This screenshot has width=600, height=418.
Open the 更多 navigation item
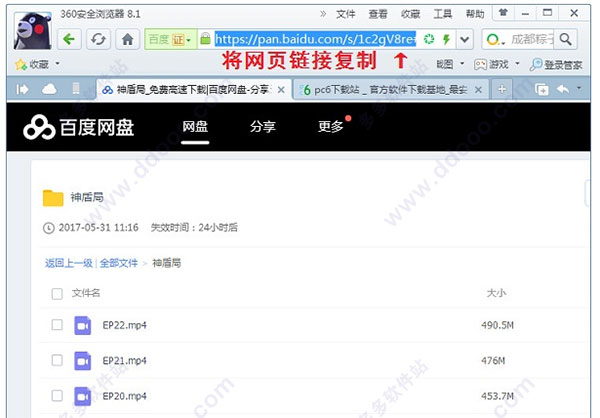pyautogui.click(x=331, y=127)
